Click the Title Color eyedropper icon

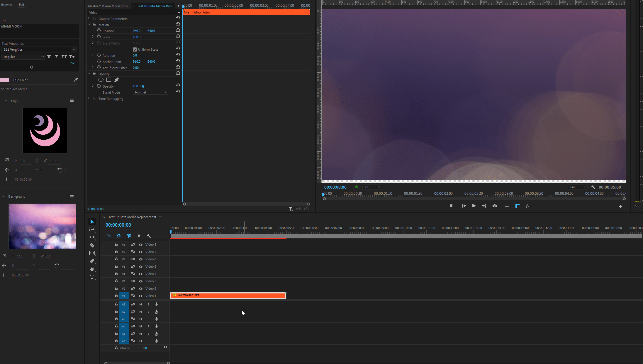(x=76, y=80)
